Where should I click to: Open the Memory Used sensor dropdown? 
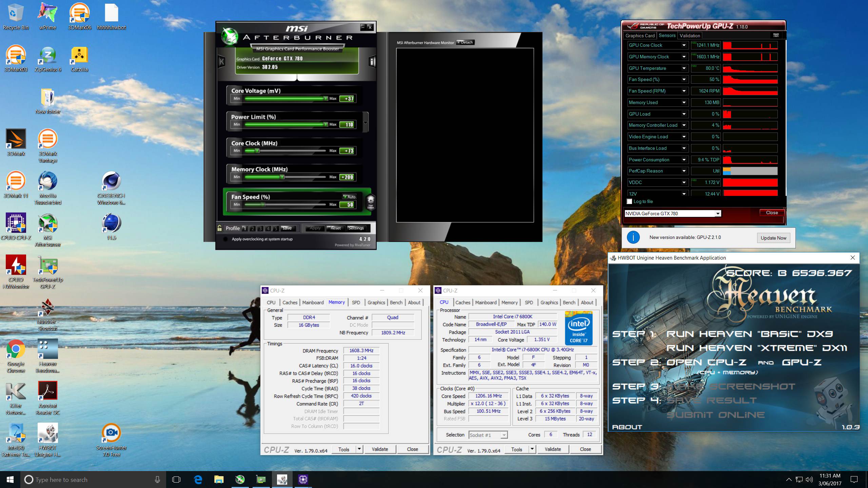684,103
